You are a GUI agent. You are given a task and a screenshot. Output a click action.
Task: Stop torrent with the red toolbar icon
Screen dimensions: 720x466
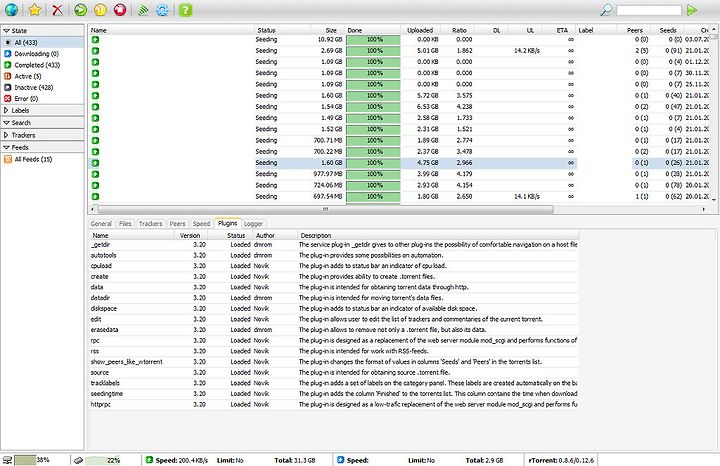click(x=120, y=10)
